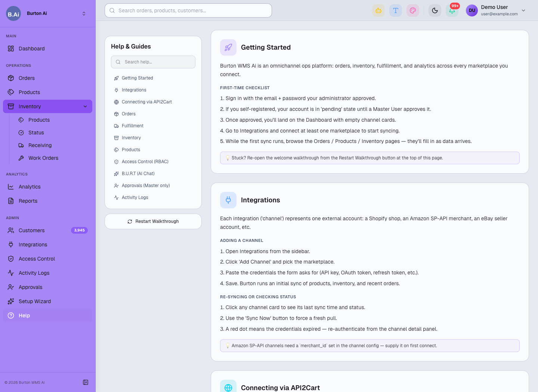This screenshot has height=392, width=538.
Task: Open the AI assistant robot icon
Action: 378,10
